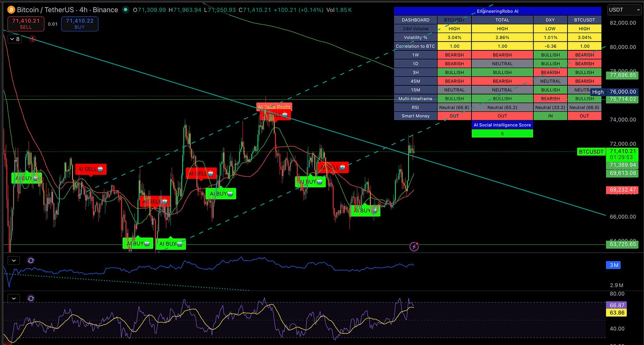This screenshot has width=644, height=345.
Task: Click the 1.01% volatility cell
Action: 550,37
